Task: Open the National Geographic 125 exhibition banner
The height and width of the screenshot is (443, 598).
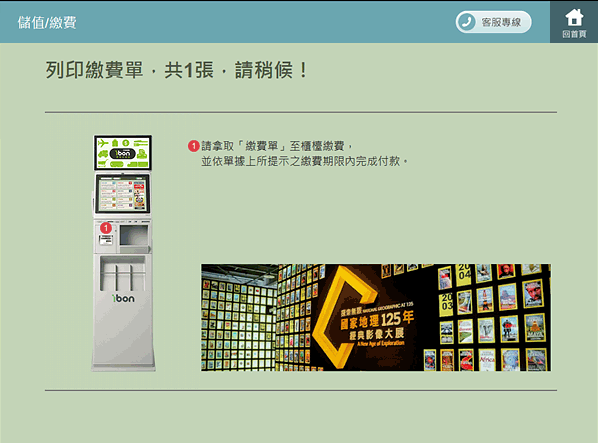Action: [x=376, y=317]
